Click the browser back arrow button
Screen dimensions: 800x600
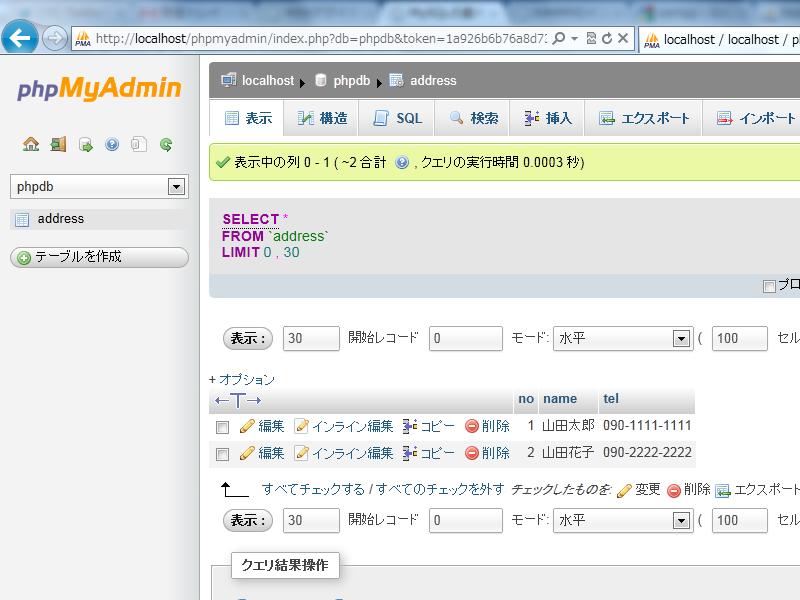tap(20, 38)
